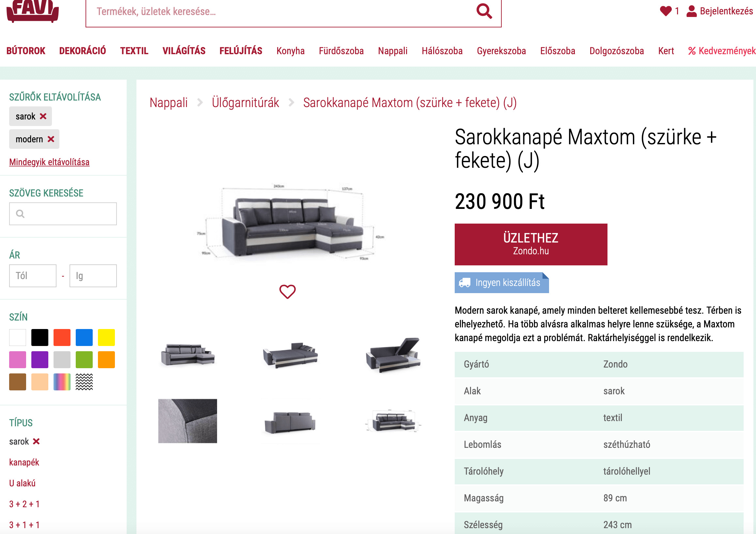Open favorites via the heart icon in header
Viewport: 756px width, 534px height.
[x=666, y=11]
